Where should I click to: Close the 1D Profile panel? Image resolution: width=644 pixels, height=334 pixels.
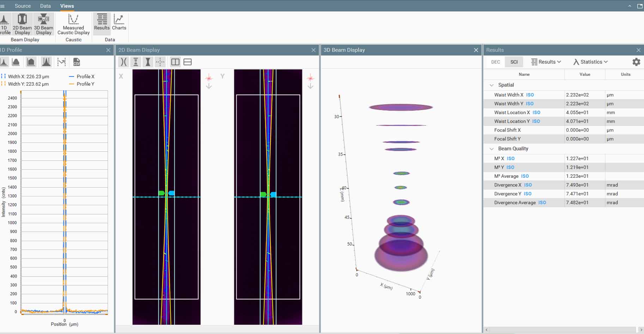coord(108,50)
